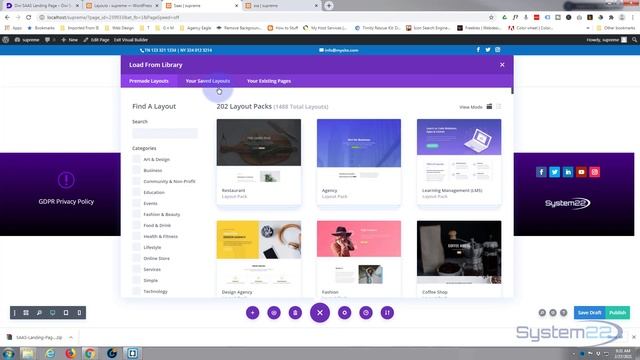Click the GDPR Privacy Policy link

pos(66,201)
